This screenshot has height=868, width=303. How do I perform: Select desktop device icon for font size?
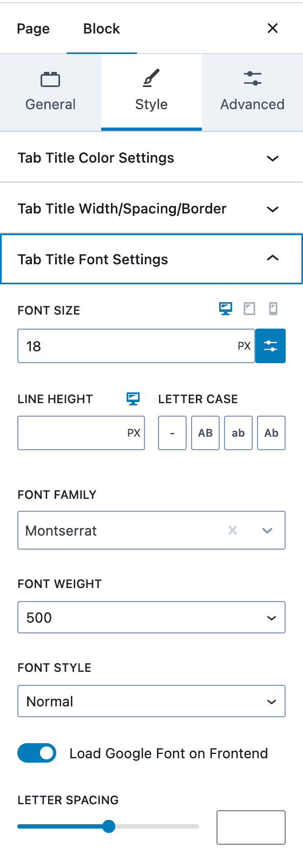[226, 309]
